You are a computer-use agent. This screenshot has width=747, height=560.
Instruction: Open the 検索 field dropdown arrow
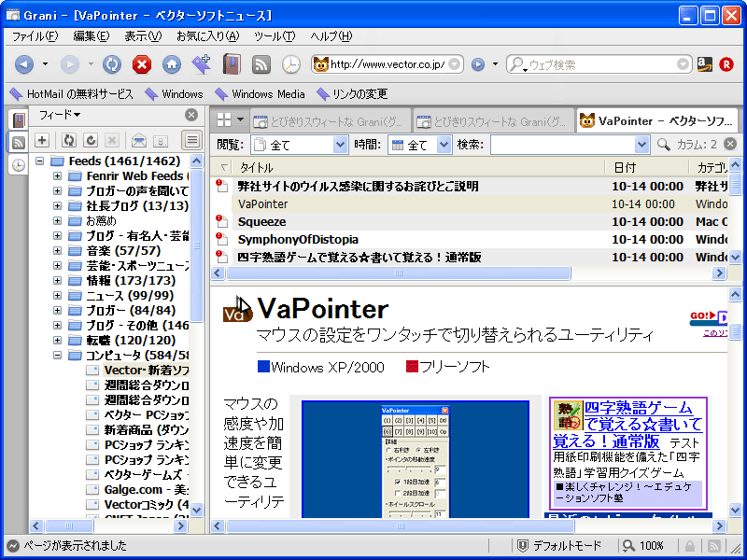[641, 145]
